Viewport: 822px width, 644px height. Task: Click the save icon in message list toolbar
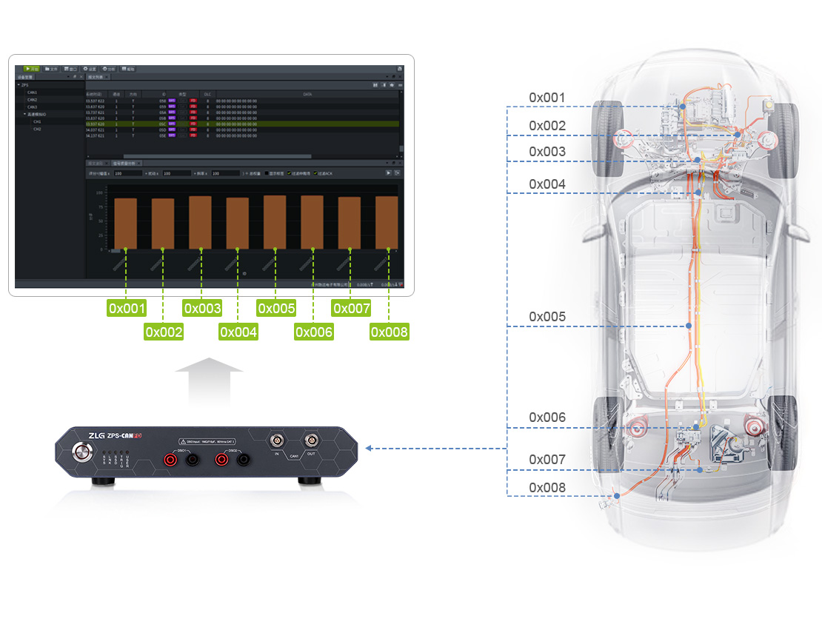point(375,85)
